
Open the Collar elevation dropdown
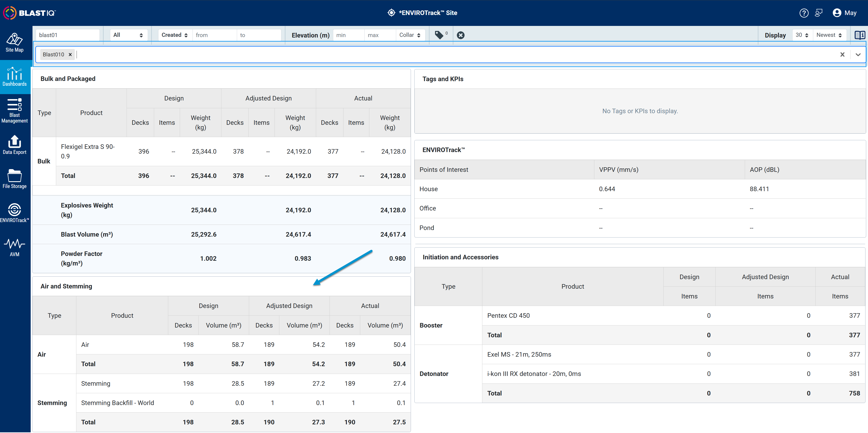(x=410, y=35)
